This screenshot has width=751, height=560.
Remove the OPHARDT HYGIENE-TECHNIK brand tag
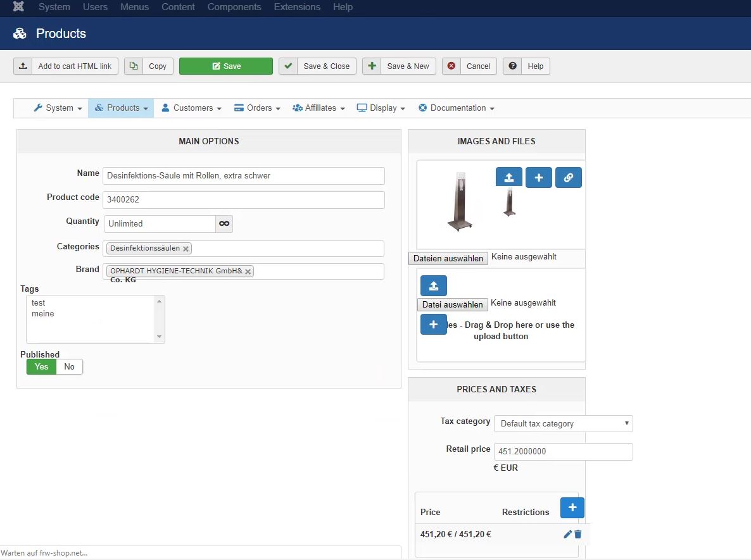point(248,271)
